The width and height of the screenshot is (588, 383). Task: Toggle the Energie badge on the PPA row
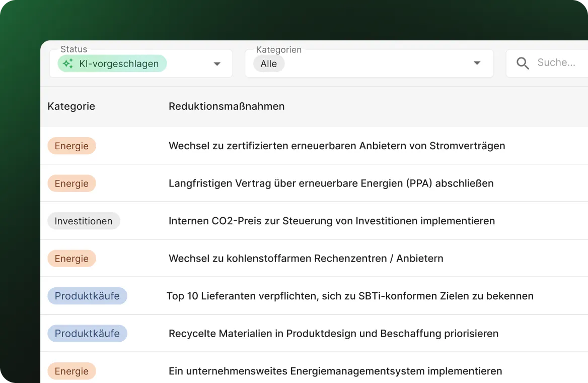tap(71, 183)
